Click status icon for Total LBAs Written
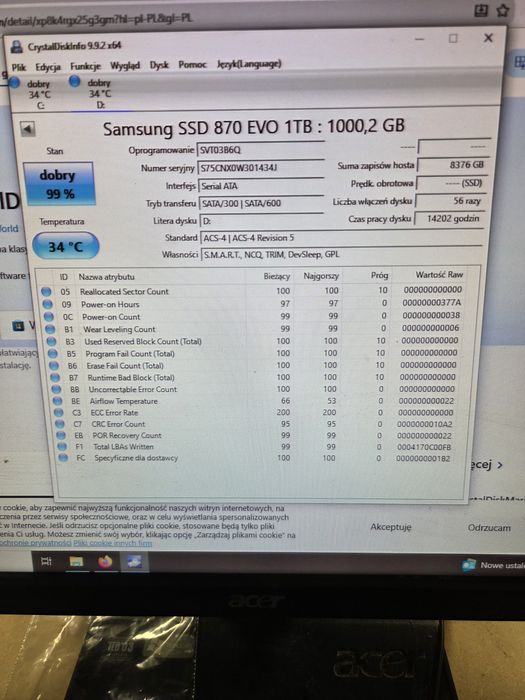The image size is (525, 700). [62, 446]
